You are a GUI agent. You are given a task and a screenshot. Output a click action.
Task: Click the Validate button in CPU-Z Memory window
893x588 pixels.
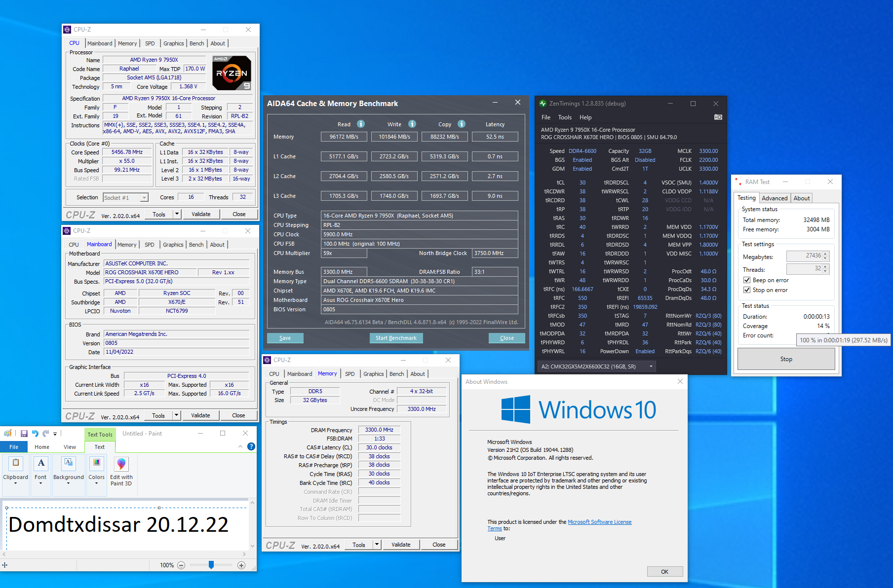click(401, 545)
